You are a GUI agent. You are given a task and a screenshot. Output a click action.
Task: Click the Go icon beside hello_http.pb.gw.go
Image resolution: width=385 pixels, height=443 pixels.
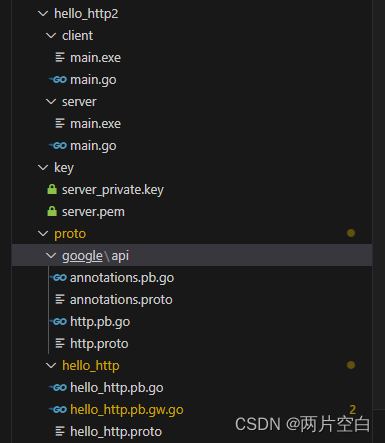(x=58, y=410)
